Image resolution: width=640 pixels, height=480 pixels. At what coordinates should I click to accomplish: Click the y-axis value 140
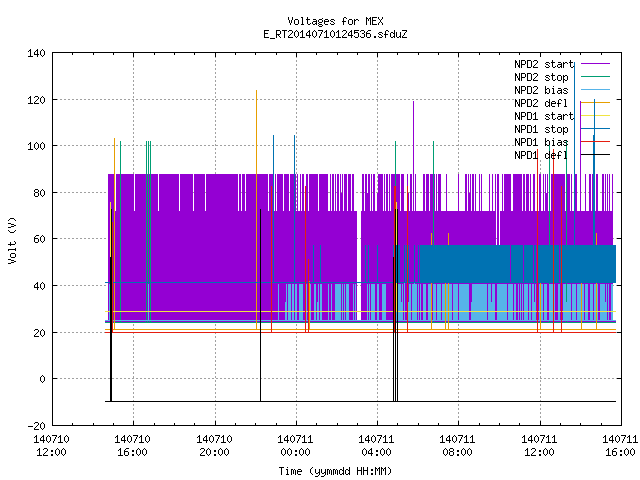(36, 53)
